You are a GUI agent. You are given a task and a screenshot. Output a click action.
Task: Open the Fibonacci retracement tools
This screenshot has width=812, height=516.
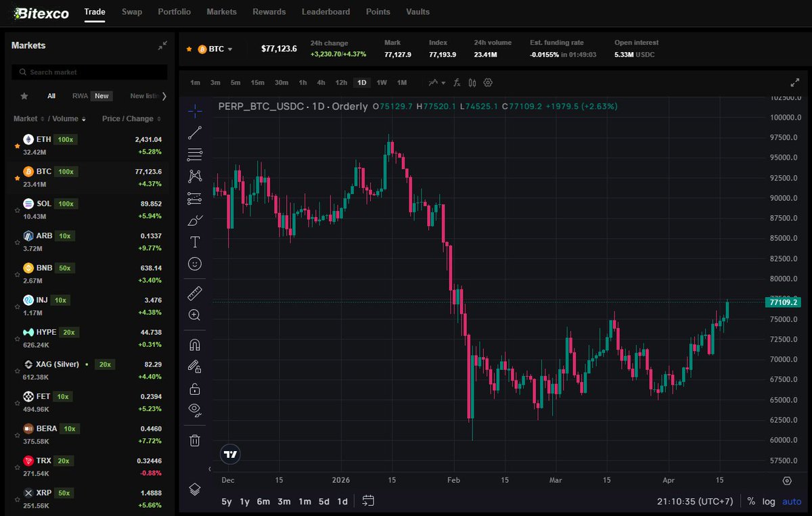tap(195, 154)
